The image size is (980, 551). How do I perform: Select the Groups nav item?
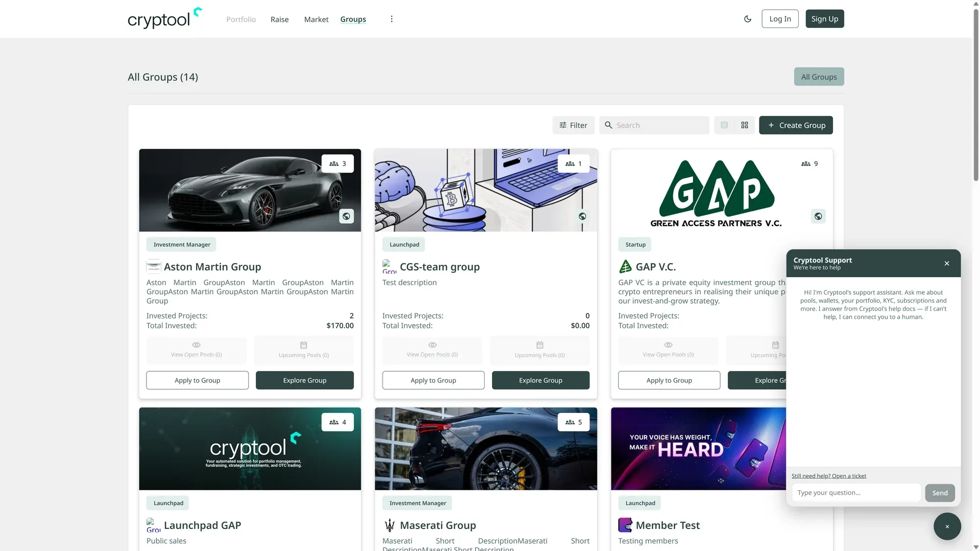click(353, 19)
